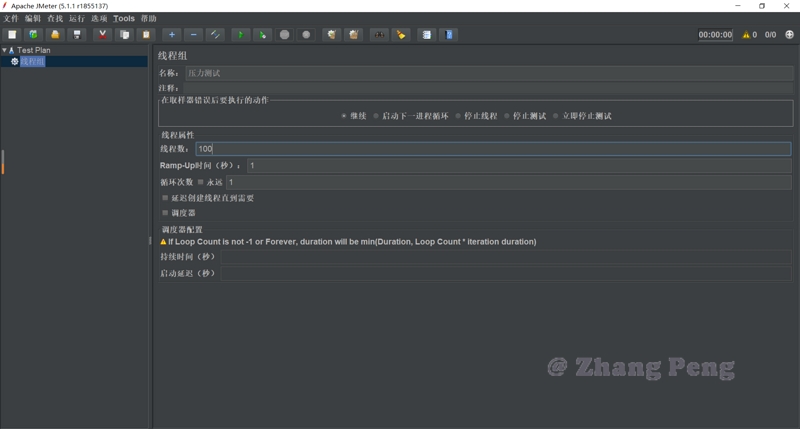Click the Cut (scissors) toolbar icon
This screenshot has height=429, width=800.
point(102,34)
